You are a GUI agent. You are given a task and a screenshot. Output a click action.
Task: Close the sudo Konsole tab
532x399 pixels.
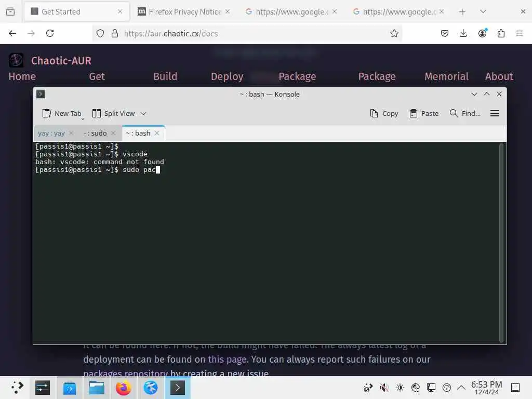[113, 133]
